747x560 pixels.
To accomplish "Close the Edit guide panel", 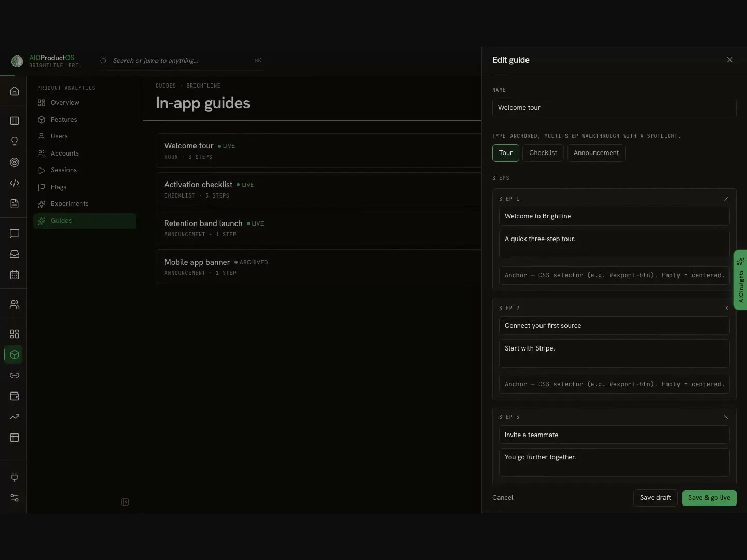I will (730, 60).
